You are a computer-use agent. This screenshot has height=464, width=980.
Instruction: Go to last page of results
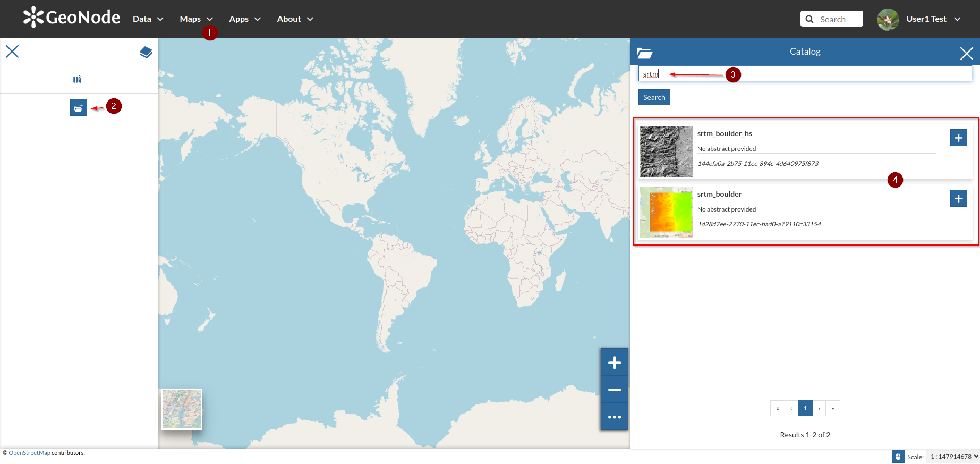click(833, 408)
